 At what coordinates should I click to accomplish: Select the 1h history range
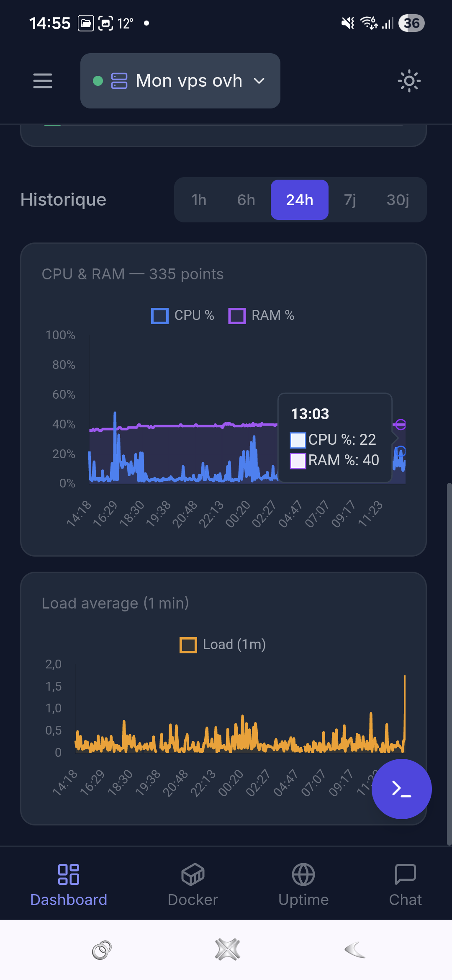pos(199,200)
